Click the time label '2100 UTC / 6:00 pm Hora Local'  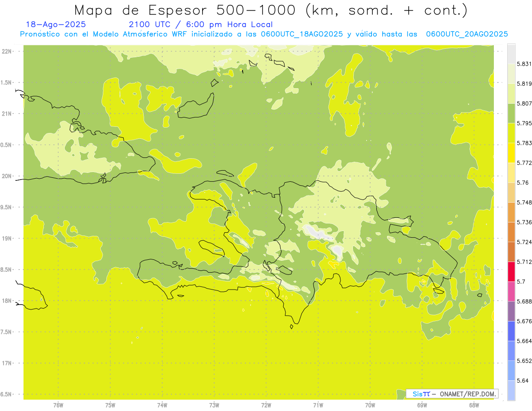[201, 25]
